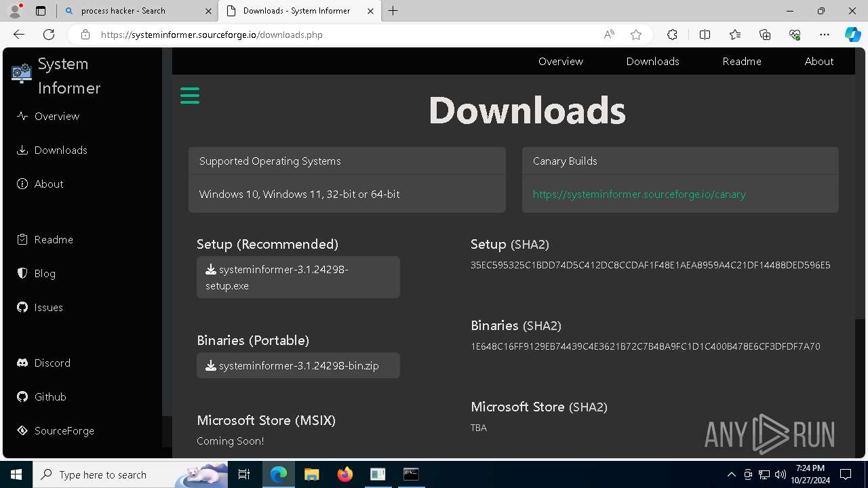Open the Copilot sidebar icon
This screenshot has width=868, height=488.
(852, 35)
